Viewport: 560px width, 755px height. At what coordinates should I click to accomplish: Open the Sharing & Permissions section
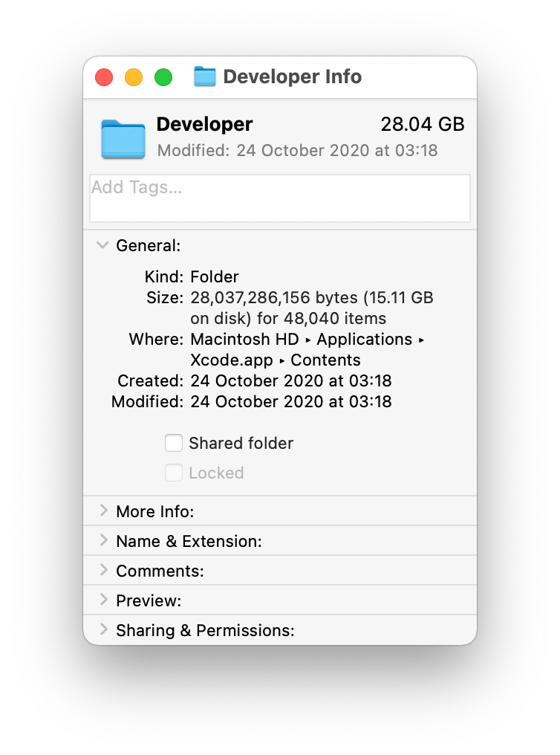103,629
